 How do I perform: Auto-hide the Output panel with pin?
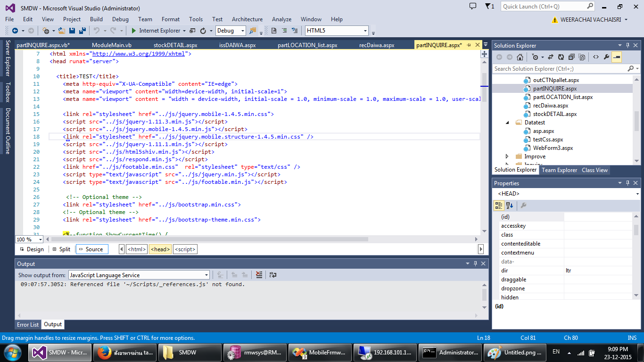[x=475, y=263]
